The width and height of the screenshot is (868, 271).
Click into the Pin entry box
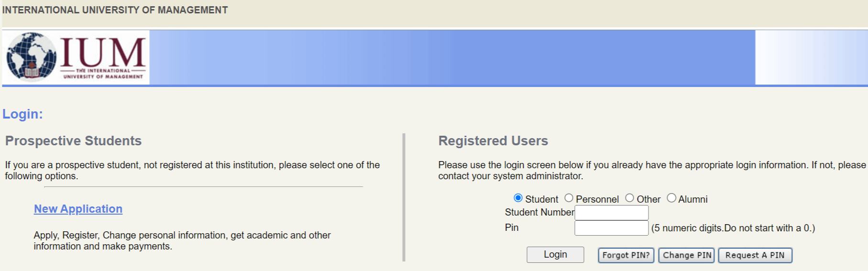point(611,228)
